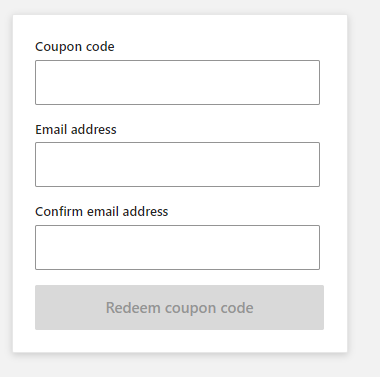
Task: Focus the Email address text box
Action: [x=177, y=164]
